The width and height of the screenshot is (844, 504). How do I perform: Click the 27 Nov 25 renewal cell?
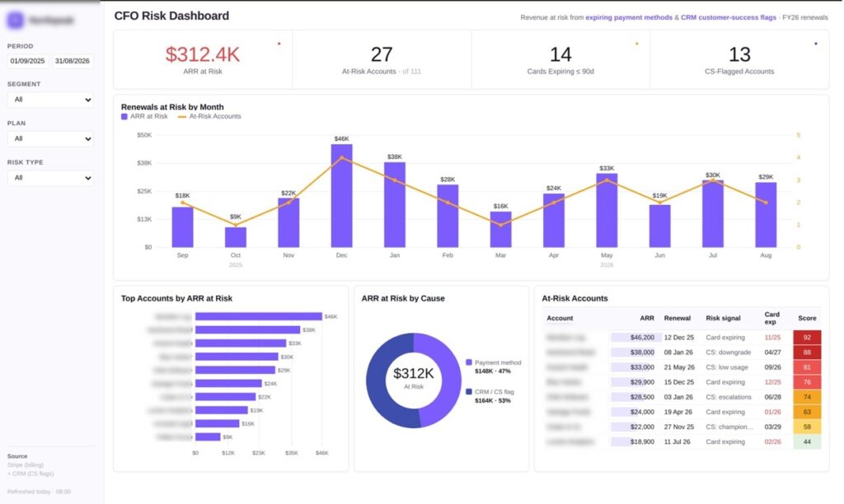click(x=679, y=427)
